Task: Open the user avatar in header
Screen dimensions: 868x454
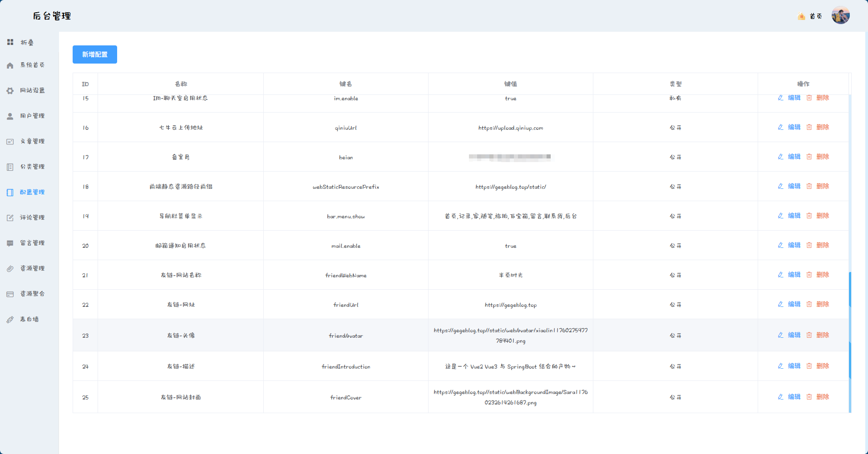Action: coord(841,15)
